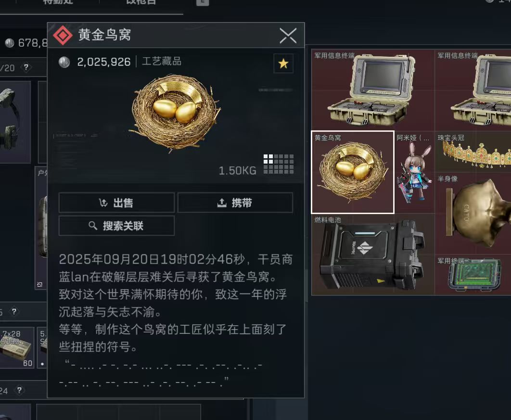
Task: Click the help icon next to 24
Action: click(x=19, y=390)
